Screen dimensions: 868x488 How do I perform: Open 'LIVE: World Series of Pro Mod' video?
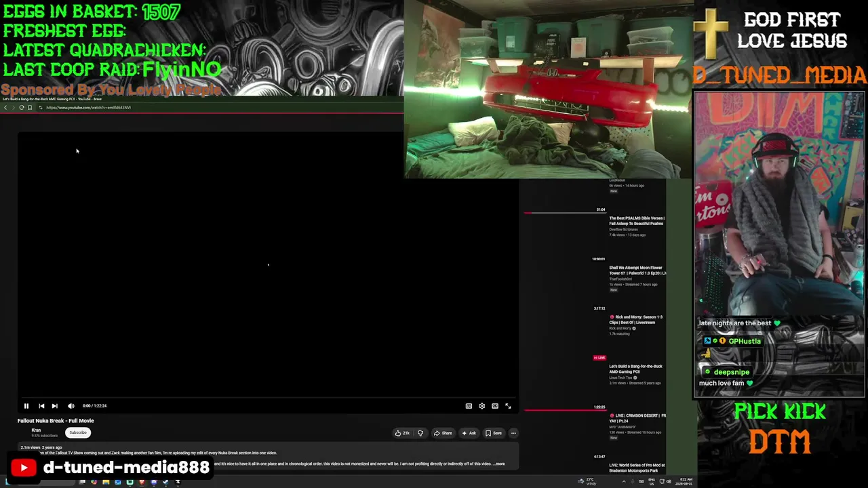click(x=637, y=468)
